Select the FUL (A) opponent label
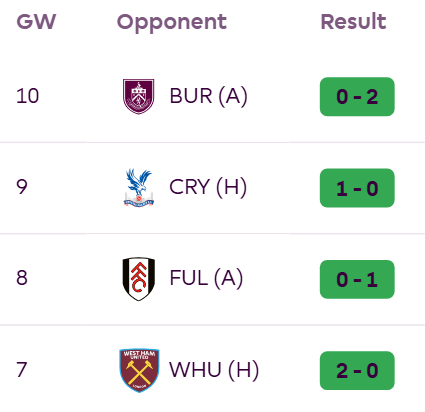 pyautogui.click(x=206, y=279)
